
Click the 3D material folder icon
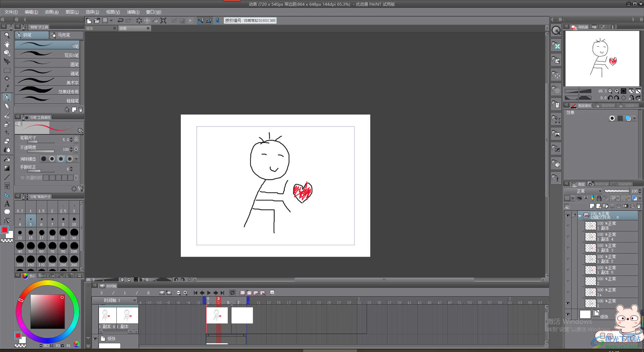556,164
